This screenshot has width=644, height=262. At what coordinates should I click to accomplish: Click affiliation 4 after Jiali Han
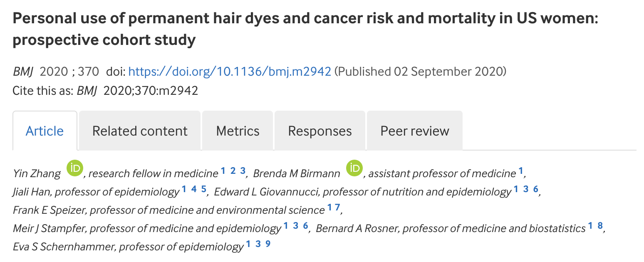tap(194, 189)
